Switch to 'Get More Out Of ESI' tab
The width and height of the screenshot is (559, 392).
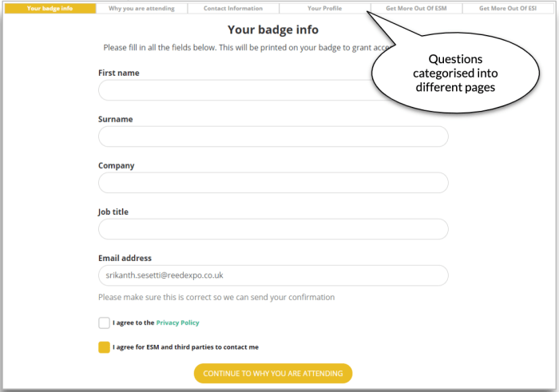[x=508, y=9]
